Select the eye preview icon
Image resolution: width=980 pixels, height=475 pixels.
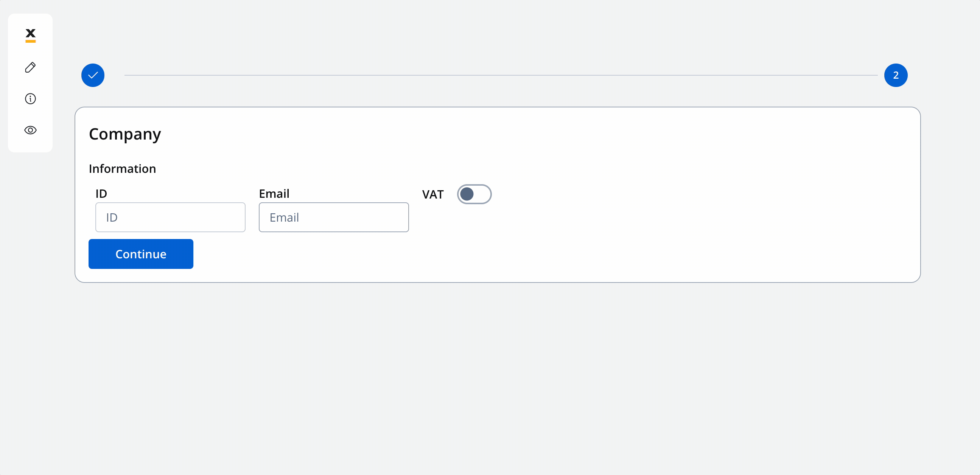(x=30, y=130)
